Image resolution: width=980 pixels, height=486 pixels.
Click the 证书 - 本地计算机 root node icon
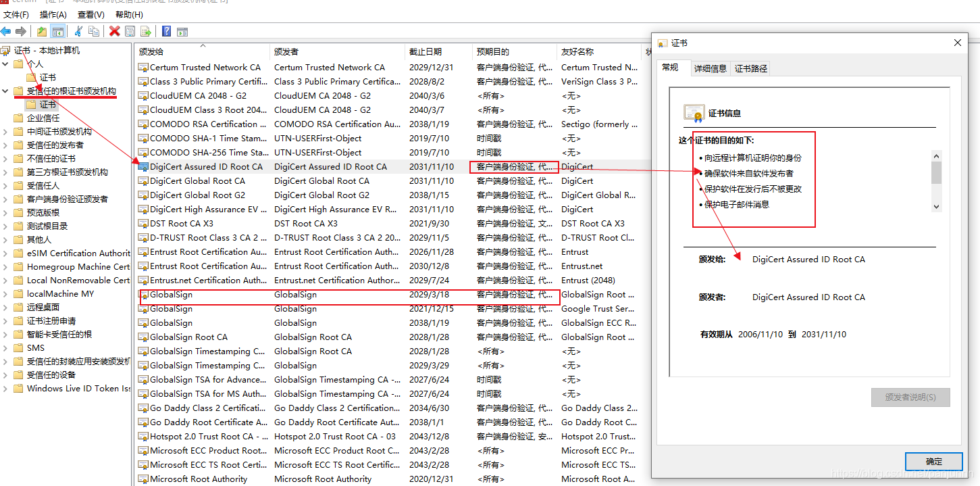[6, 51]
